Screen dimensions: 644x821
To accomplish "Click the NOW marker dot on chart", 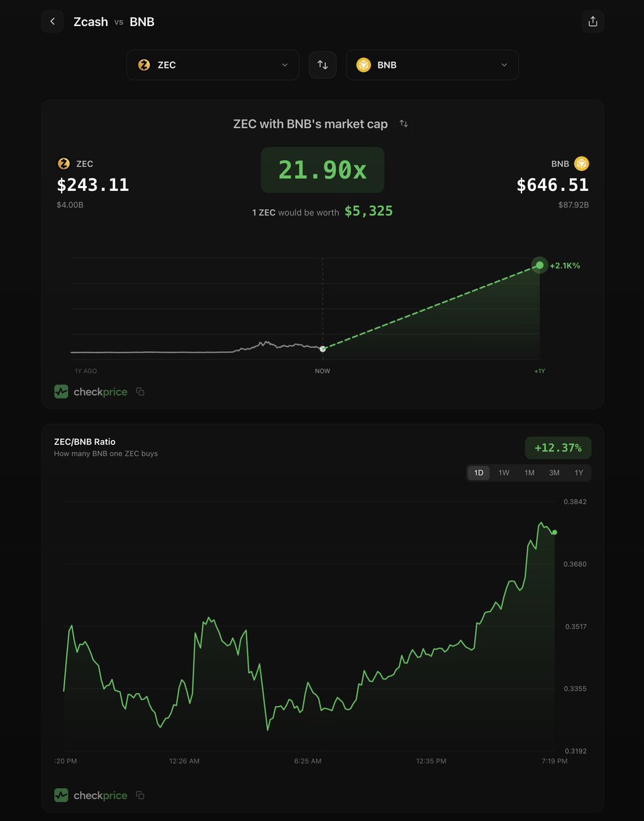I will coord(322,349).
